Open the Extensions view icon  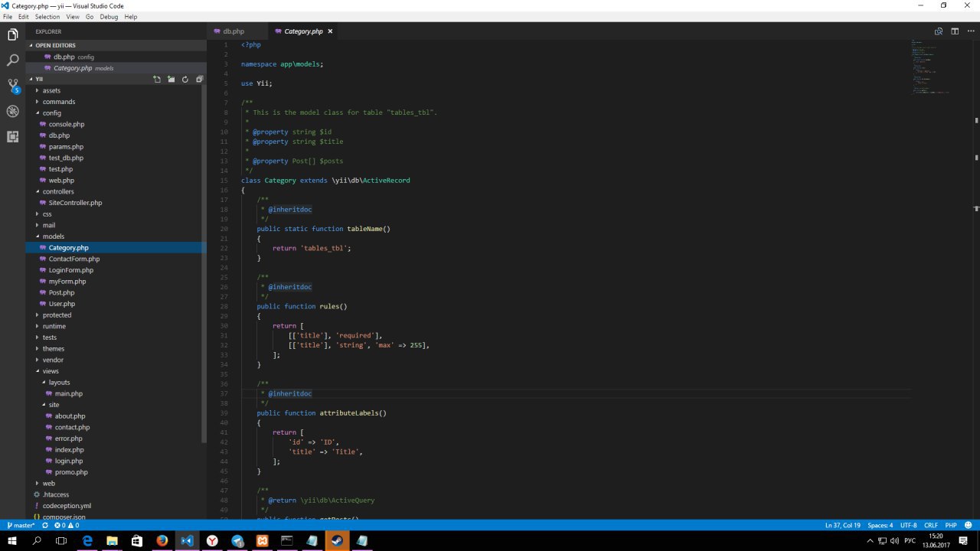(x=12, y=137)
